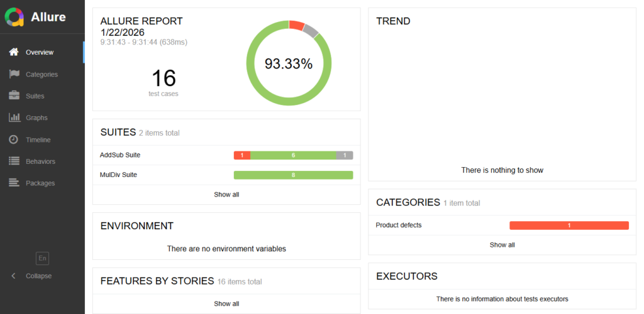The height and width of the screenshot is (314, 644).
Task: Click the FEATURES BY STORIES heading
Action: pos(157,281)
